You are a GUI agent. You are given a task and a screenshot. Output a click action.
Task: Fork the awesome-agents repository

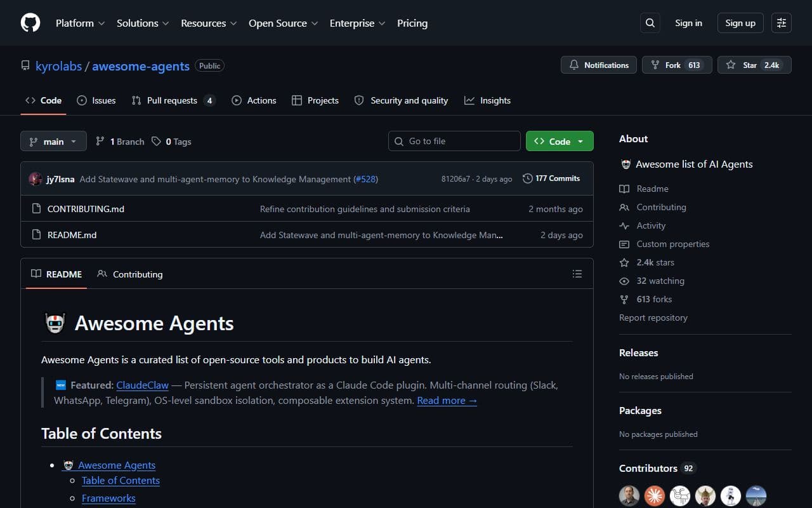(677, 65)
